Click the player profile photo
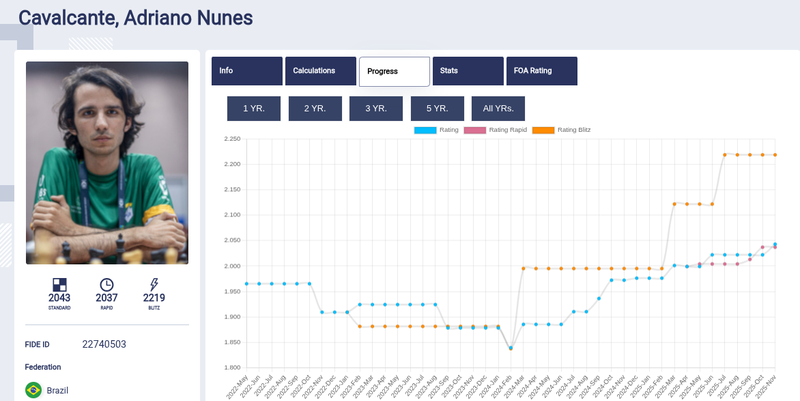The height and width of the screenshot is (401, 800). pos(107,163)
